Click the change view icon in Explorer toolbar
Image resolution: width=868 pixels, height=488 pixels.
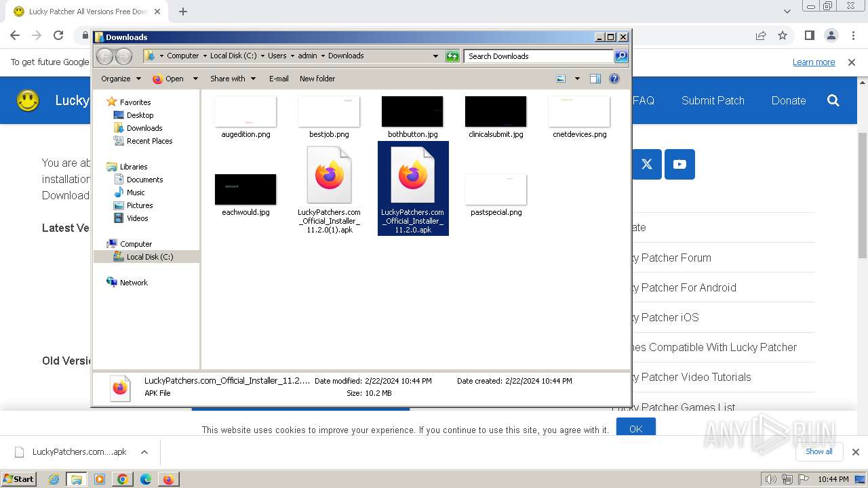tap(561, 79)
